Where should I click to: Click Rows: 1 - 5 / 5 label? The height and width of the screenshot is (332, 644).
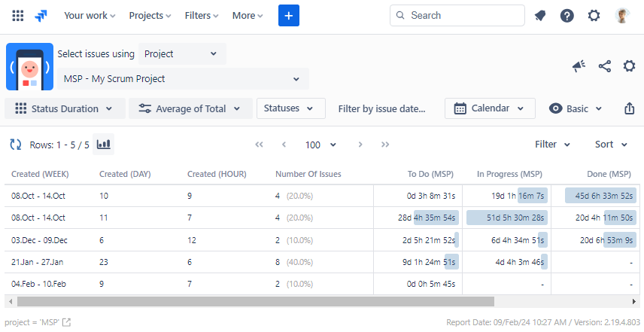pyautogui.click(x=59, y=145)
